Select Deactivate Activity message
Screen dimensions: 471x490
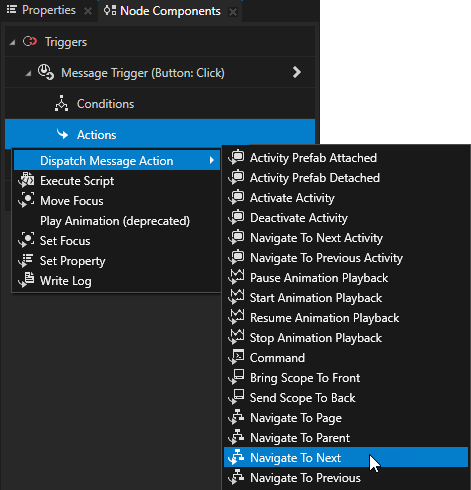(346, 218)
